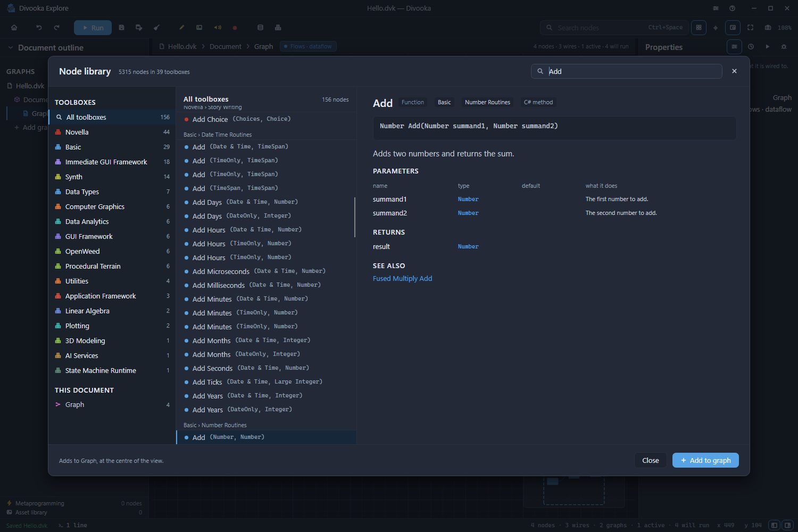Open the Fused Multiply Add link
This screenshot has width=798, height=532.
(402, 278)
